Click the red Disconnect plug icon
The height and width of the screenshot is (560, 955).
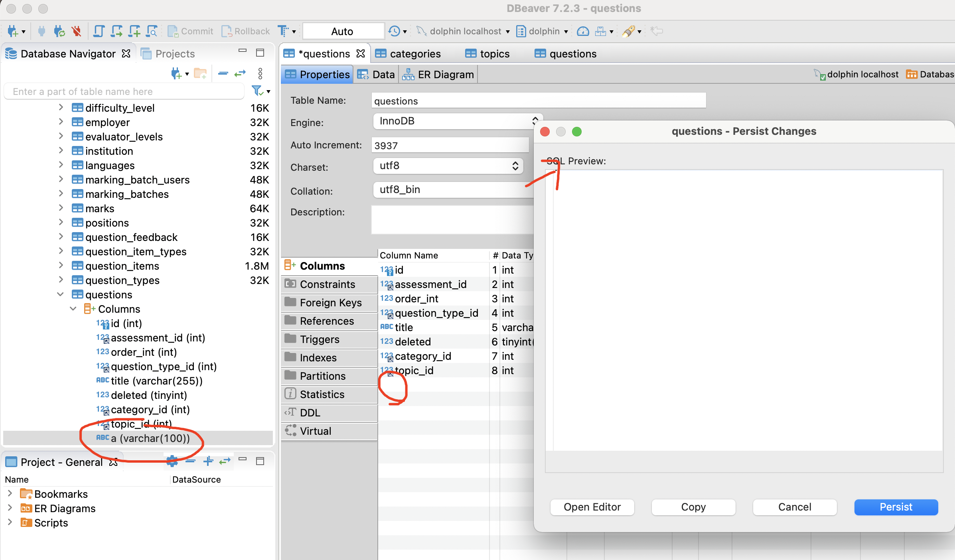pos(76,31)
